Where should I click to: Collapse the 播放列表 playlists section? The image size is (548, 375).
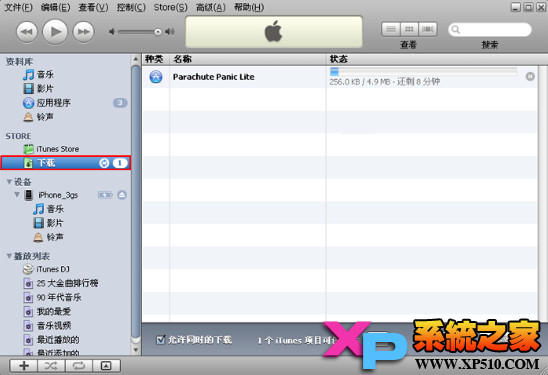point(9,256)
